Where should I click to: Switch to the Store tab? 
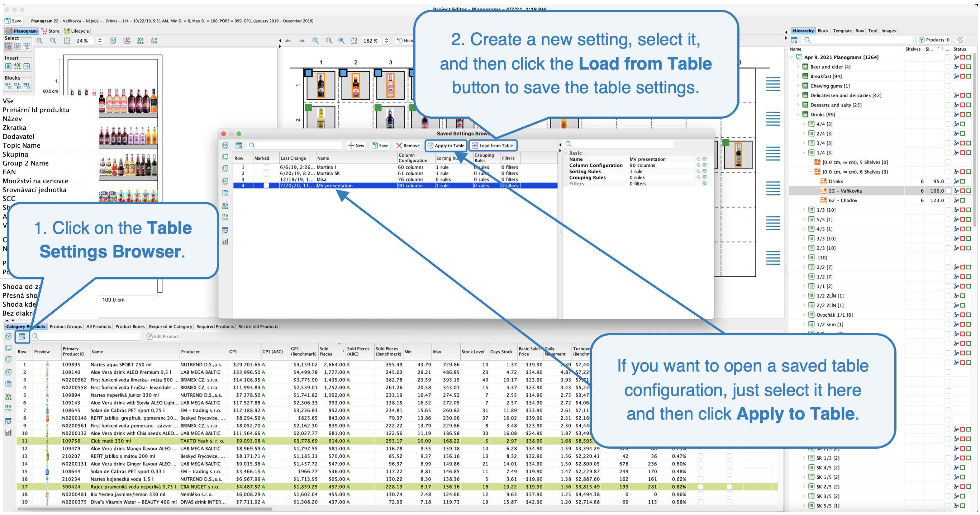(50, 31)
